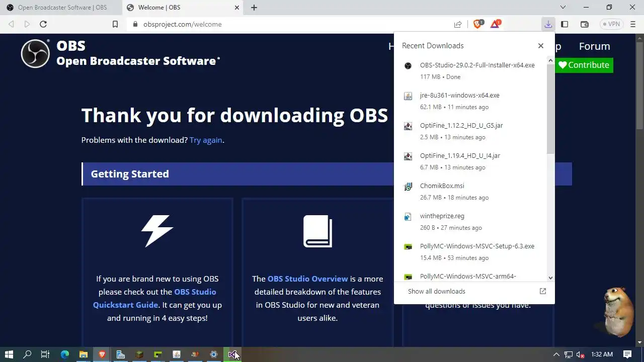Viewport: 644px width, 362px height.
Task: Open a new browser tab
Action: pos(254,8)
